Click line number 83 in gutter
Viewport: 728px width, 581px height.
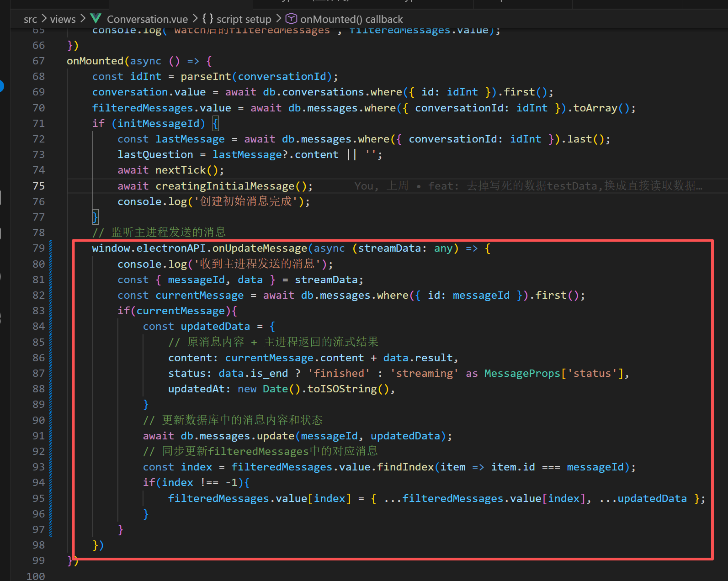point(39,311)
